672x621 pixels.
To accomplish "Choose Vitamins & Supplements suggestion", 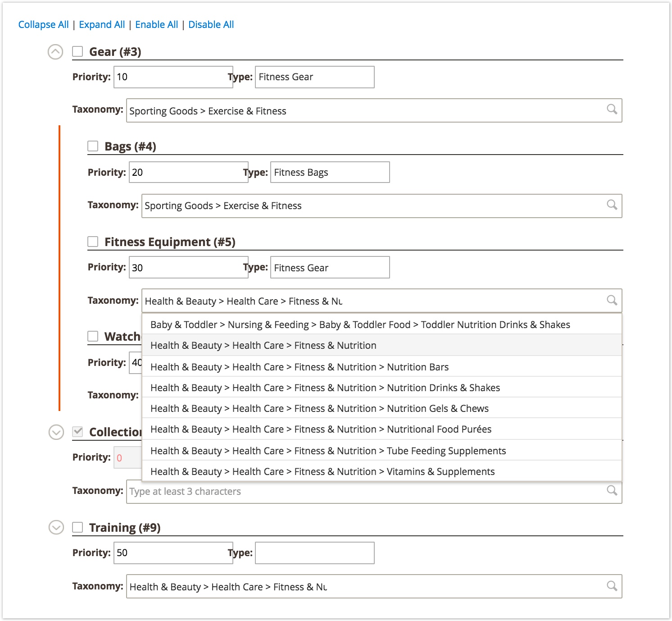I will (x=382, y=471).
